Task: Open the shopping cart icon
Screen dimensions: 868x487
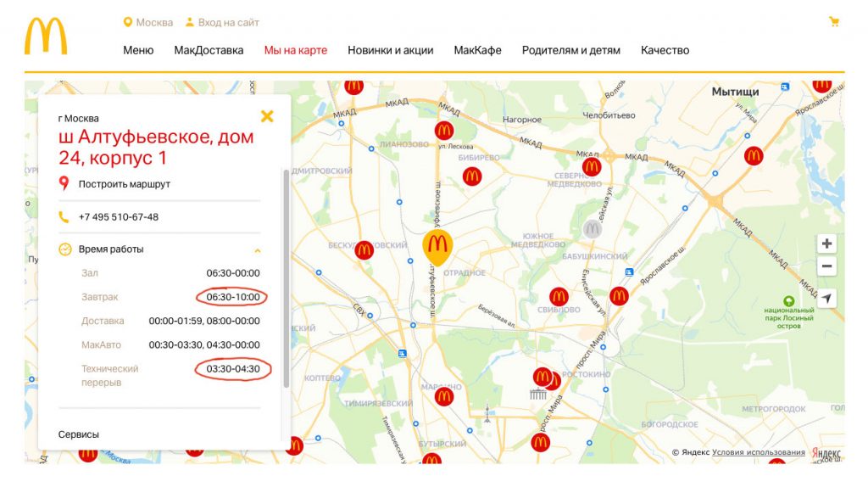Action: [x=834, y=21]
